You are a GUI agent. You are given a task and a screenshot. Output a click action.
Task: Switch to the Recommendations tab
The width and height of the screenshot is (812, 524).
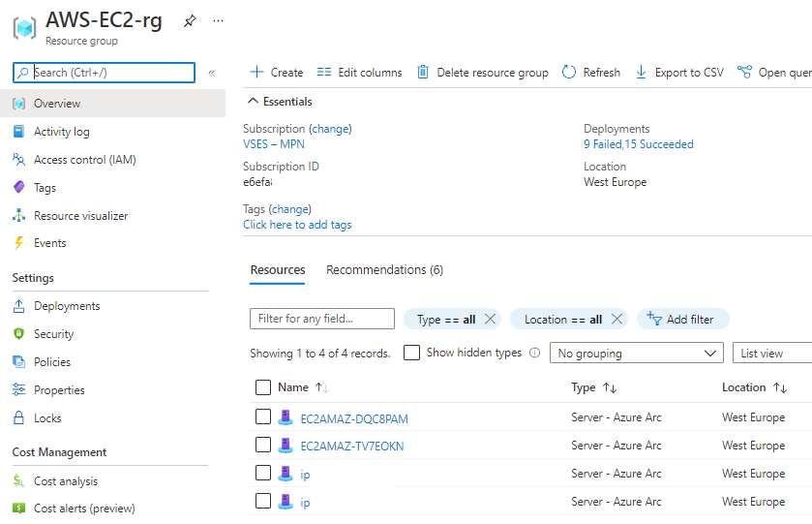[384, 270]
